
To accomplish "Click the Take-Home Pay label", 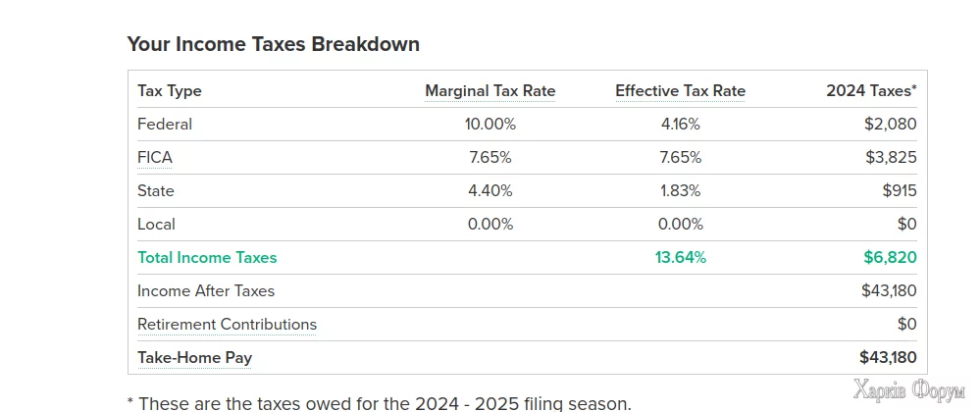I will click(x=194, y=358).
